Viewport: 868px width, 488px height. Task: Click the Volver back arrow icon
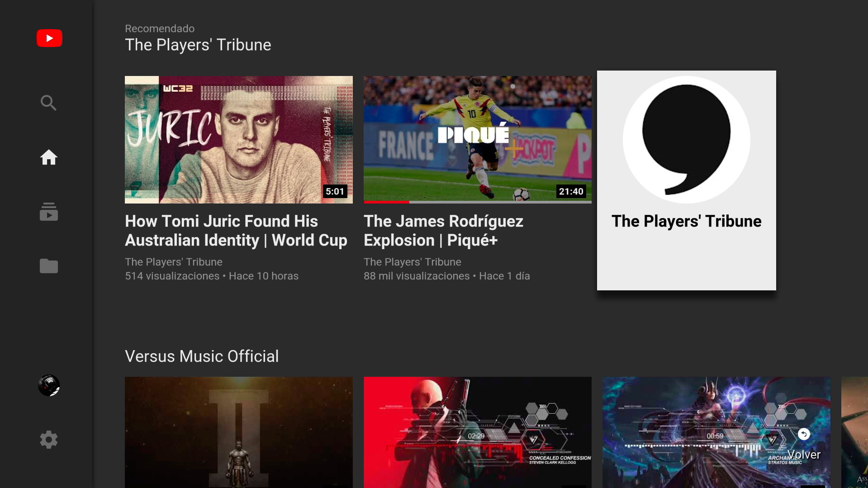point(804,434)
